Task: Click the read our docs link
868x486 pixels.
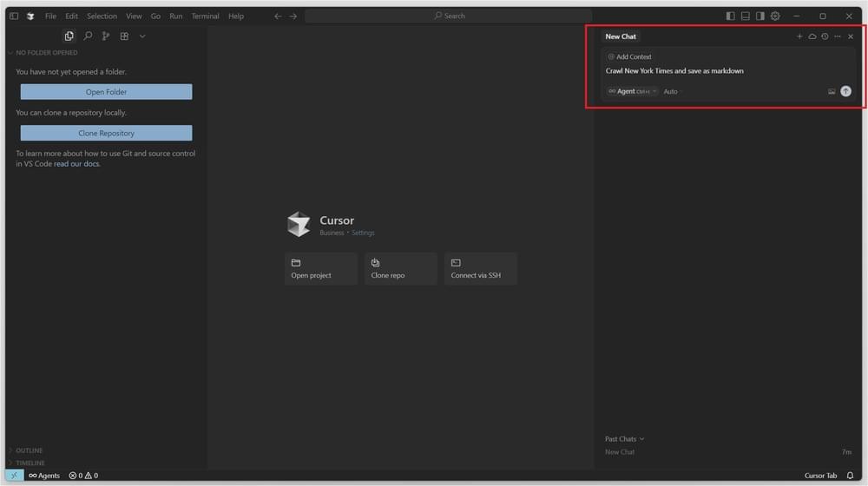Action: click(x=76, y=164)
